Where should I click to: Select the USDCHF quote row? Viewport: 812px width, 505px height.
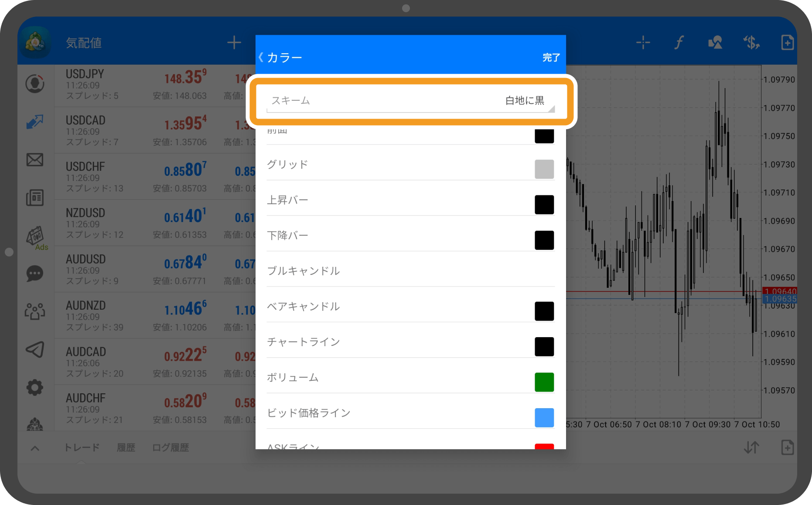(x=155, y=177)
